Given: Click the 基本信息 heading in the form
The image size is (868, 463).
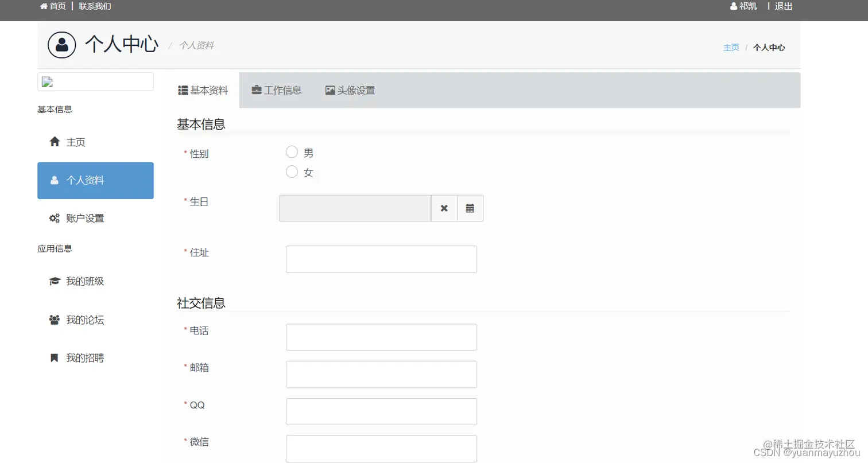Looking at the screenshot, I should click(x=201, y=124).
